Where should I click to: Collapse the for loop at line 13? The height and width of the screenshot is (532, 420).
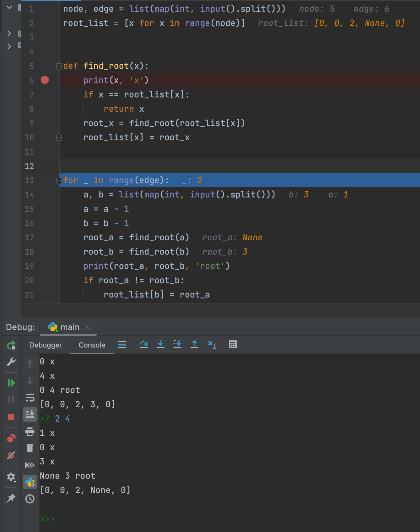point(59,181)
